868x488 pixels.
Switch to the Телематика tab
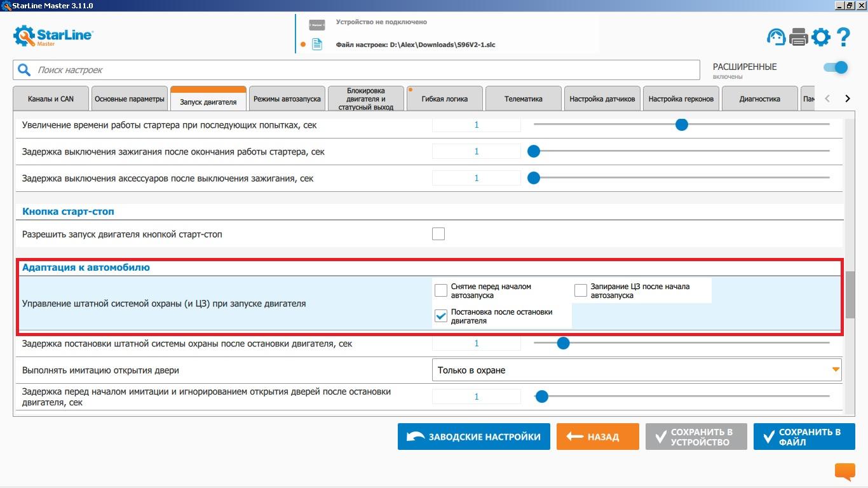coord(523,99)
